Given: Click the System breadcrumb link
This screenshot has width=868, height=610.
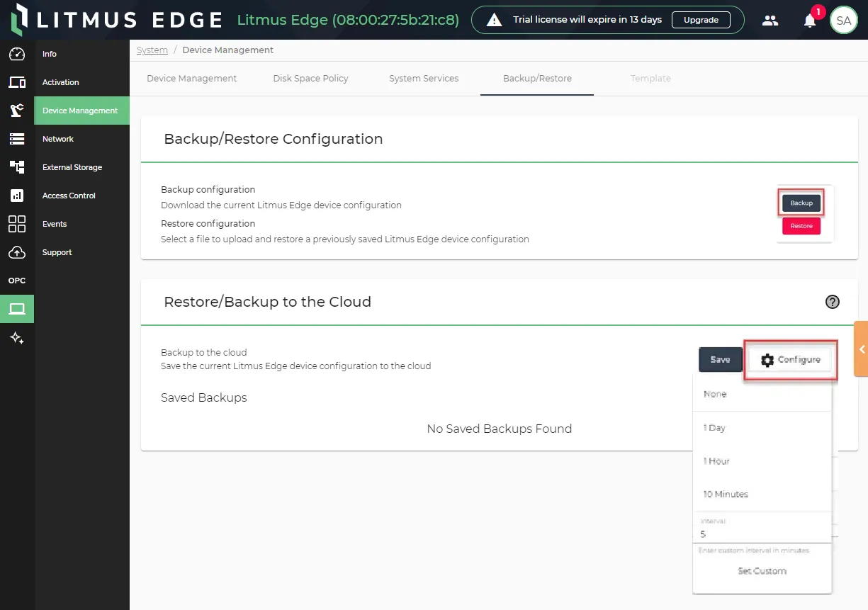Looking at the screenshot, I should tap(152, 50).
